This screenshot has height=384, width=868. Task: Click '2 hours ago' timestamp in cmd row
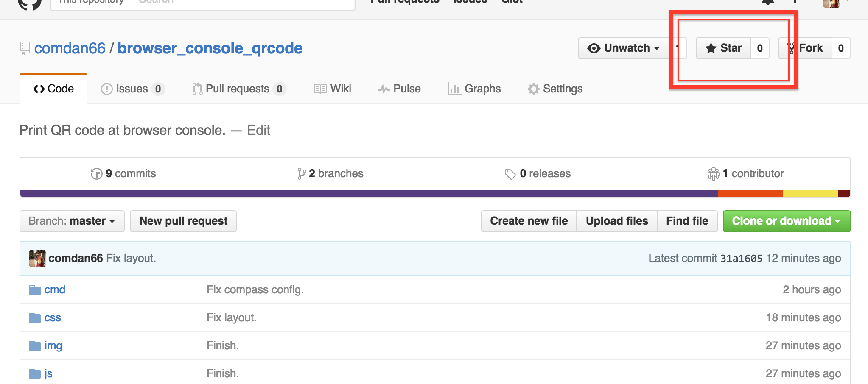tap(812, 289)
